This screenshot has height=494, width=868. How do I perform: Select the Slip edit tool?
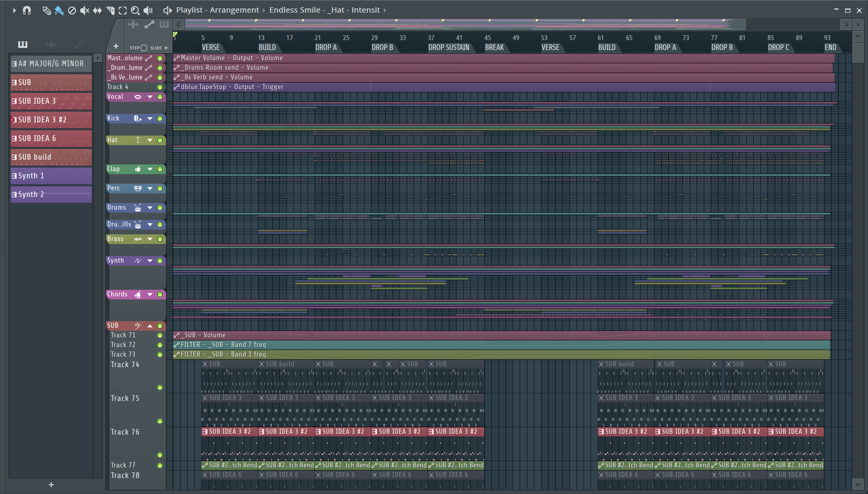click(97, 11)
